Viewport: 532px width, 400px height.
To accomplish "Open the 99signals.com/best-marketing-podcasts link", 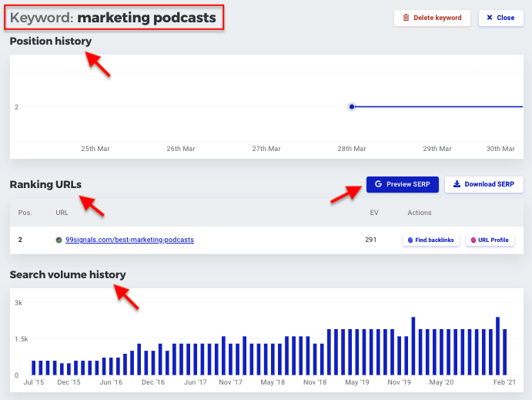I will (129, 240).
